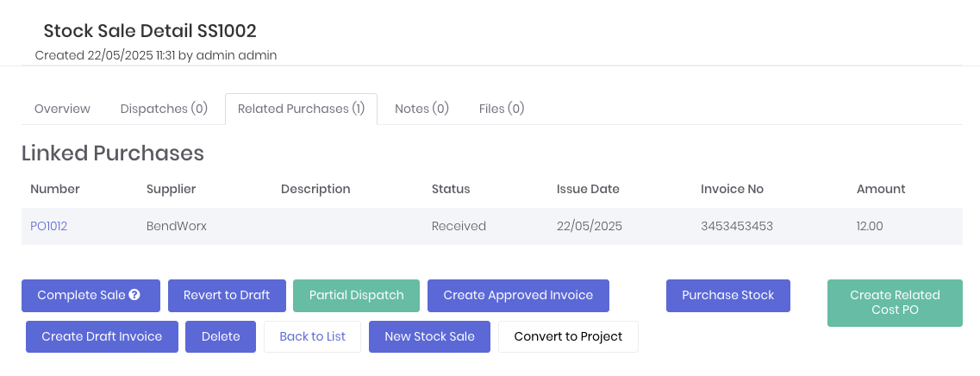
Task: Open the Overview tab
Action: pyautogui.click(x=62, y=109)
